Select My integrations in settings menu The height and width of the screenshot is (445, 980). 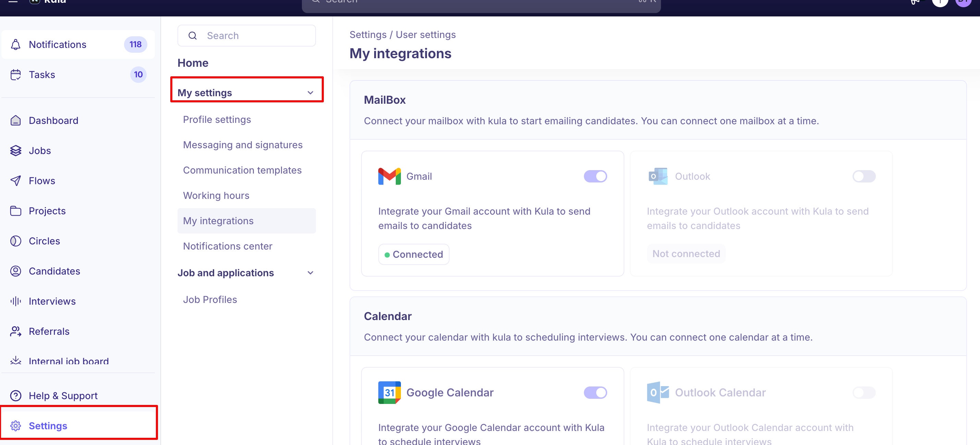pos(246,221)
